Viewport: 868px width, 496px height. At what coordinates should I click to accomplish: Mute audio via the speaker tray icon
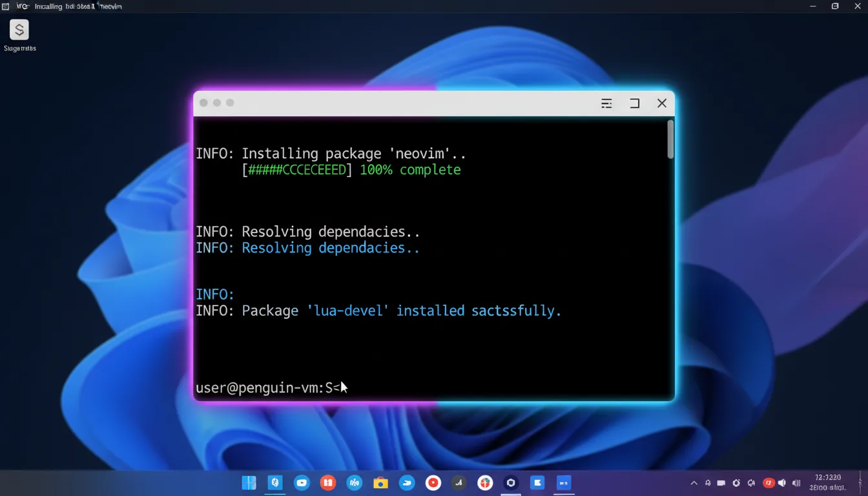(x=781, y=482)
